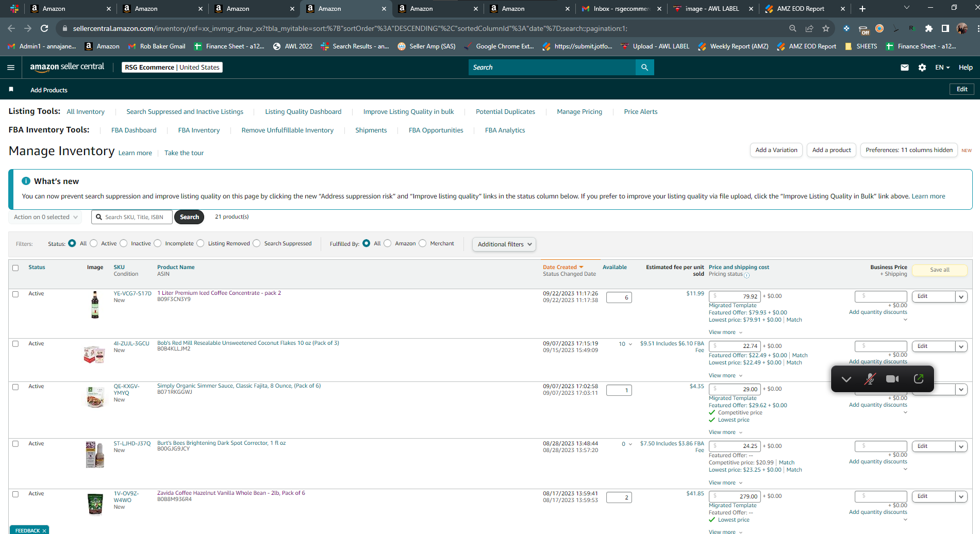Viewport: 980px width, 534px height.
Task: Focus the Search SKU, Title, ISBN field
Action: [x=132, y=217]
